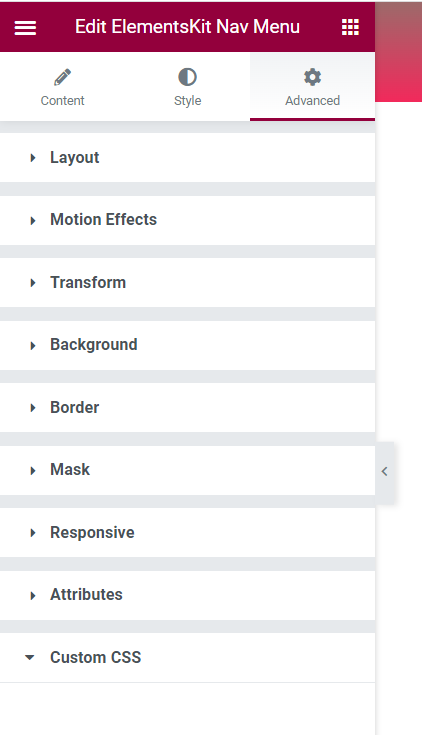Expand the Attributes section
This screenshot has height=735, width=422.
[x=188, y=595]
